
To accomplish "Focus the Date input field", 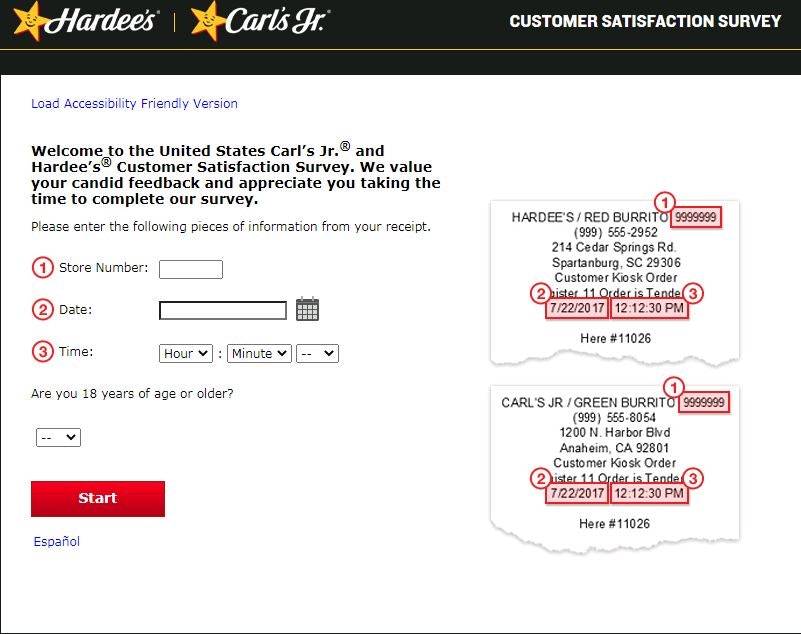I will (x=223, y=310).
